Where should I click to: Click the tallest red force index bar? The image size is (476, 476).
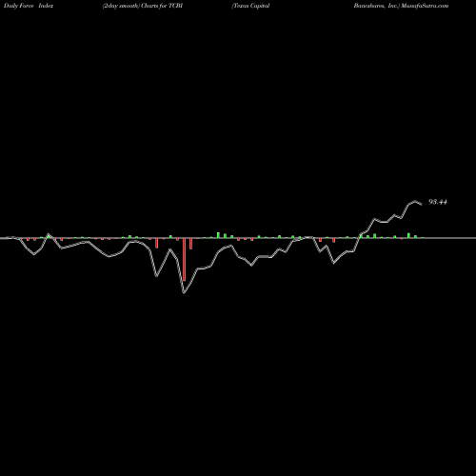point(184,259)
